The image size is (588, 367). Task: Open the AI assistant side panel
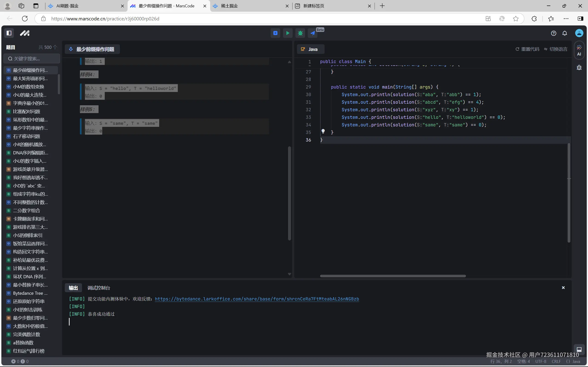coord(579,50)
